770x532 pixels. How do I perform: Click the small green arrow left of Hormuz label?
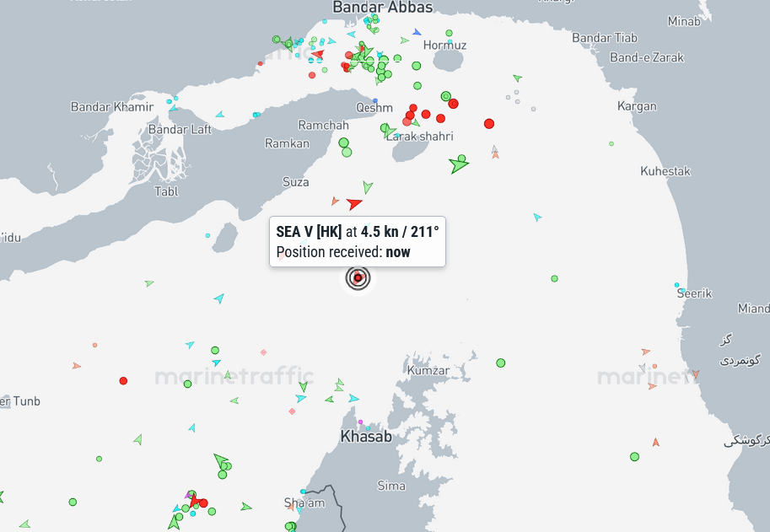tap(404, 40)
